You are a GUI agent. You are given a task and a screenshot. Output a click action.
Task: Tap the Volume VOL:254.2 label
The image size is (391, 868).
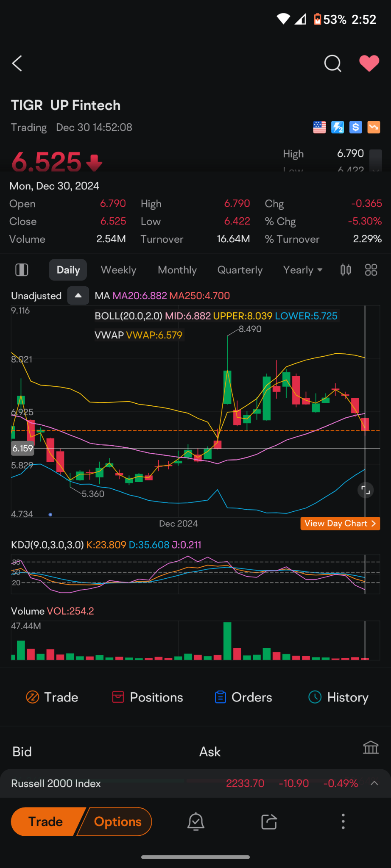tap(53, 611)
